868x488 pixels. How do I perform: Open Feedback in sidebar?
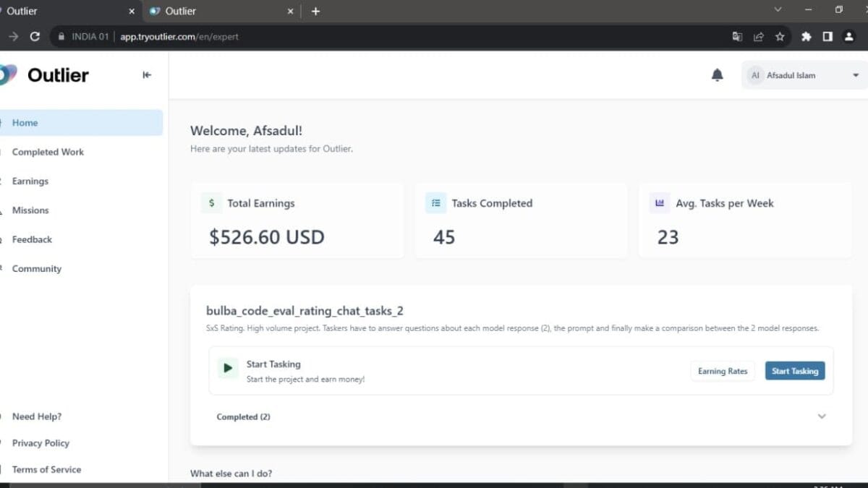[x=32, y=239]
